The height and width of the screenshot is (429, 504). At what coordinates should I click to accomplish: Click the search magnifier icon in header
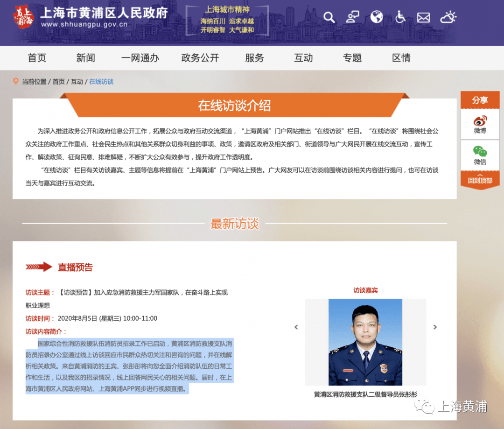click(x=329, y=17)
